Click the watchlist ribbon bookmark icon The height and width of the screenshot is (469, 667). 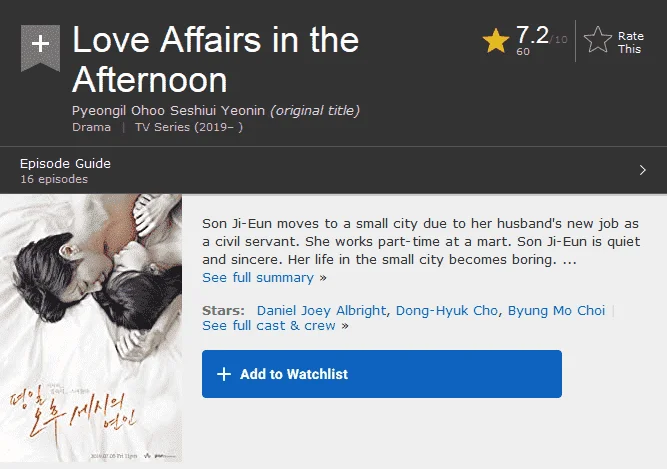pos(40,48)
